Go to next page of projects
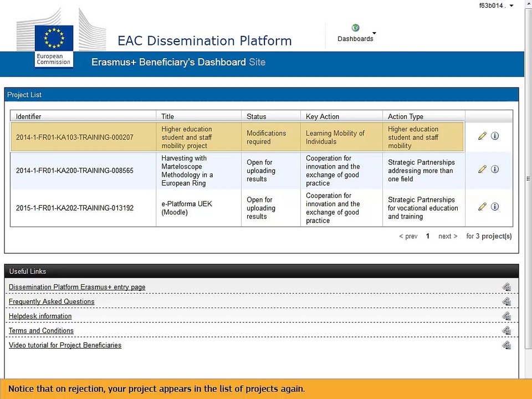The image size is (532, 399). pyautogui.click(x=448, y=236)
